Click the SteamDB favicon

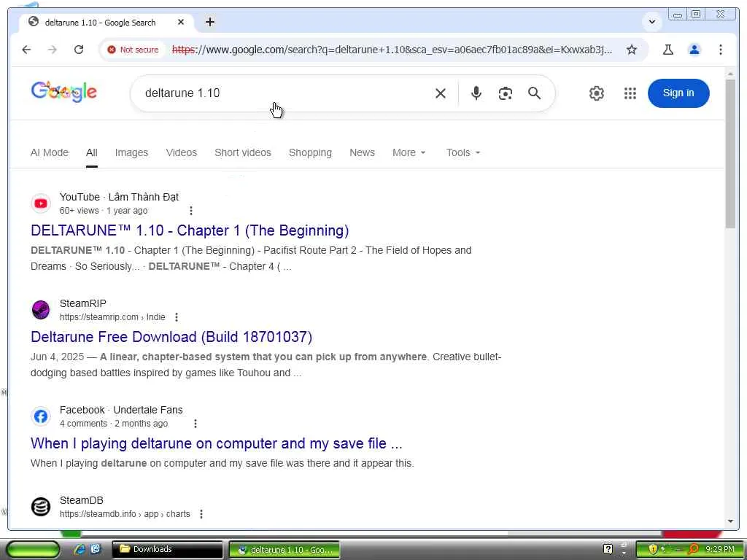[x=41, y=507]
